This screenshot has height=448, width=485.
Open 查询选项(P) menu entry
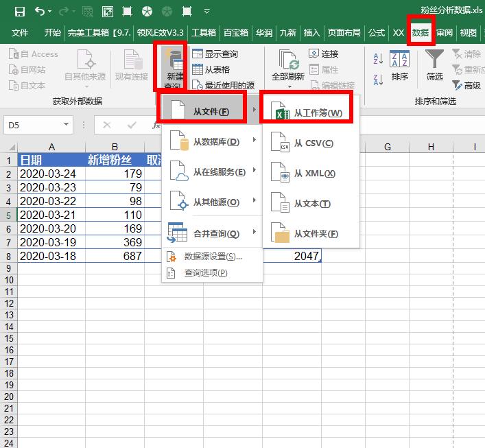point(212,273)
